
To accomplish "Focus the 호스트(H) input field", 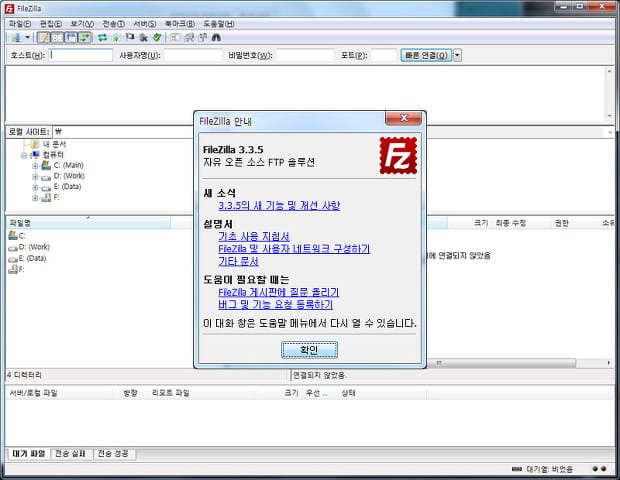I will coord(81,55).
